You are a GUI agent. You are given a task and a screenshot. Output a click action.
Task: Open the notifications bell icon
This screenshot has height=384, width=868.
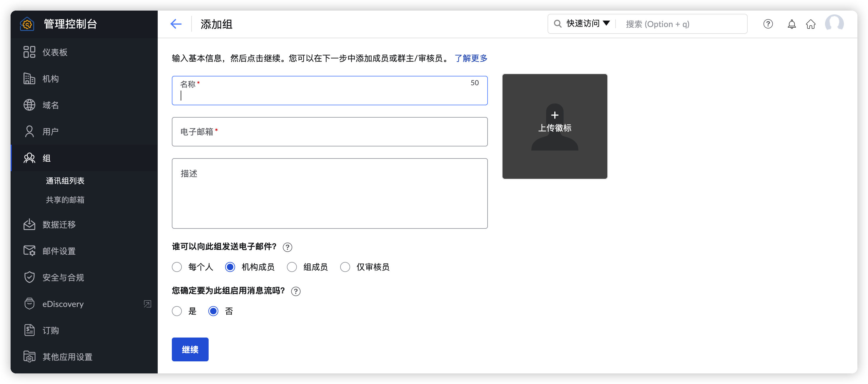click(791, 24)
